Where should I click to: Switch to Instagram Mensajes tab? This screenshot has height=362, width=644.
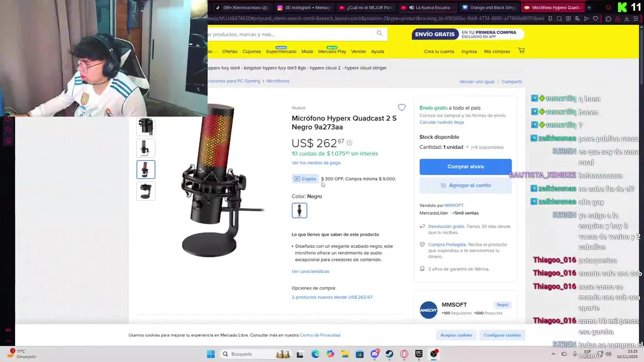click(304, 8)
